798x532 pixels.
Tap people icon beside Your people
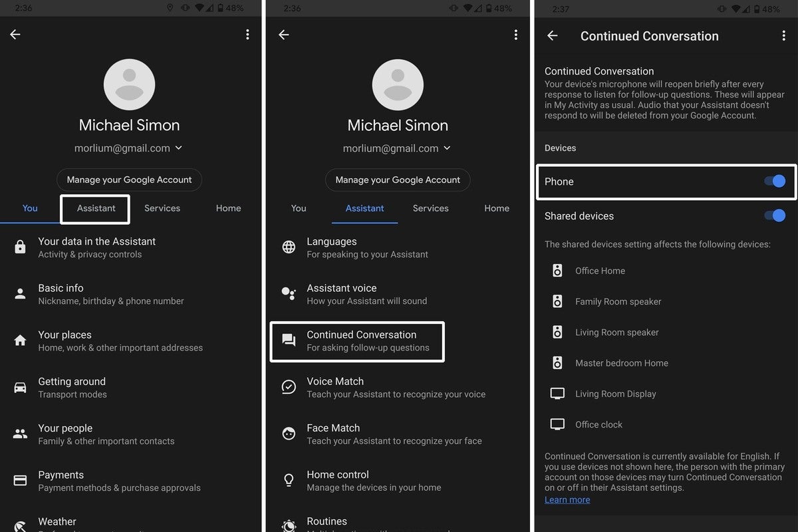coord(21,434)
